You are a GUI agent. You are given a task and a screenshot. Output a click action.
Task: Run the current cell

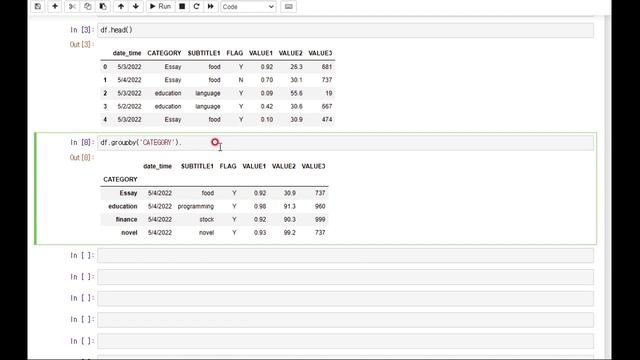pyautogui.click(x=160, y=7)
